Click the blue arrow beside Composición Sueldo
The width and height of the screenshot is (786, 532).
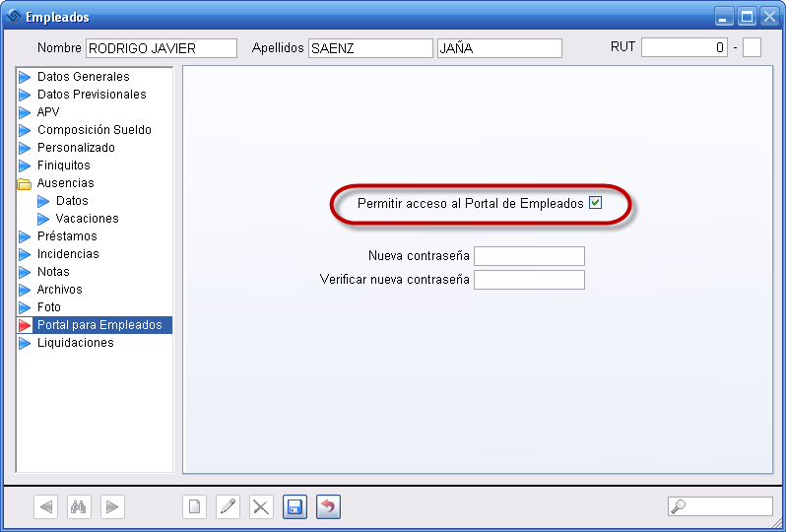click(25, 130)
